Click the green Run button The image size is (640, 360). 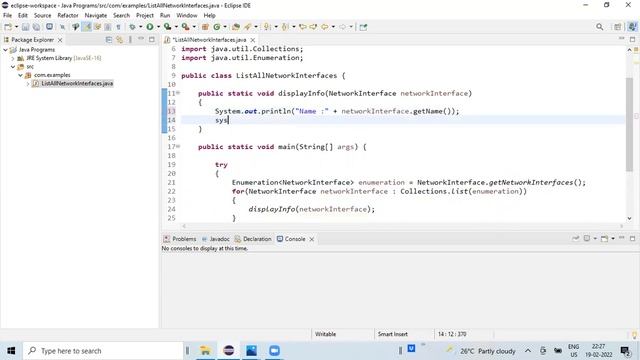click(150, 27)
